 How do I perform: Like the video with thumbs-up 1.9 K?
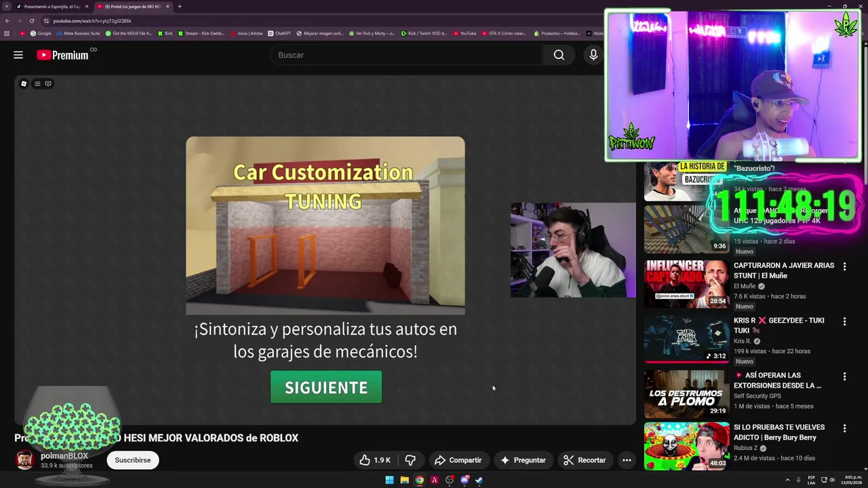(375, 460)
